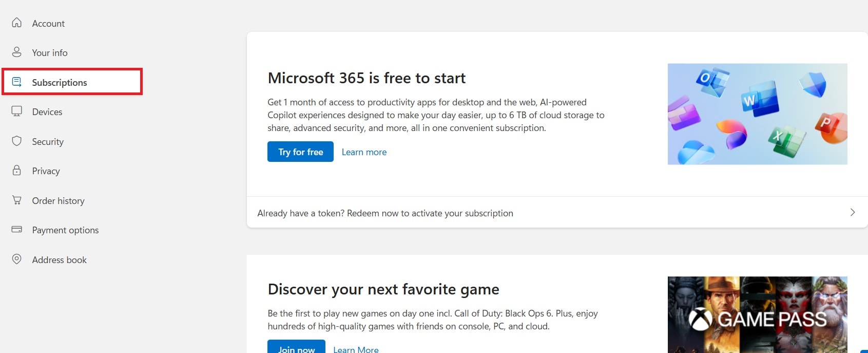Click the Your info person icon
The width and height of the screenshot is (868, 353).
click(x=17, y=52)
